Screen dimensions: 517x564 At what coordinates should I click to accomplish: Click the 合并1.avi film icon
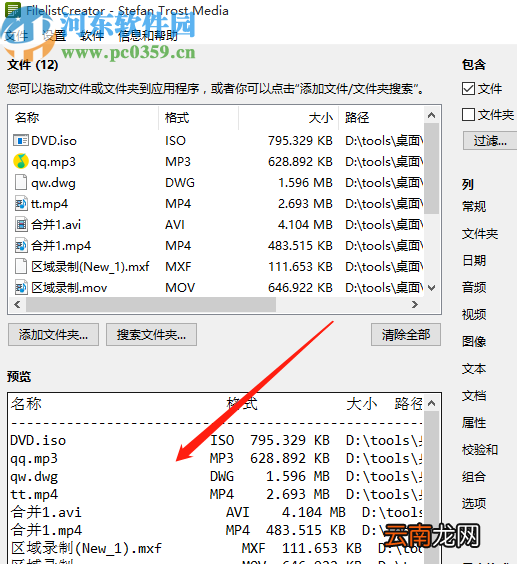pyautogui.click(x=21, y=225)
